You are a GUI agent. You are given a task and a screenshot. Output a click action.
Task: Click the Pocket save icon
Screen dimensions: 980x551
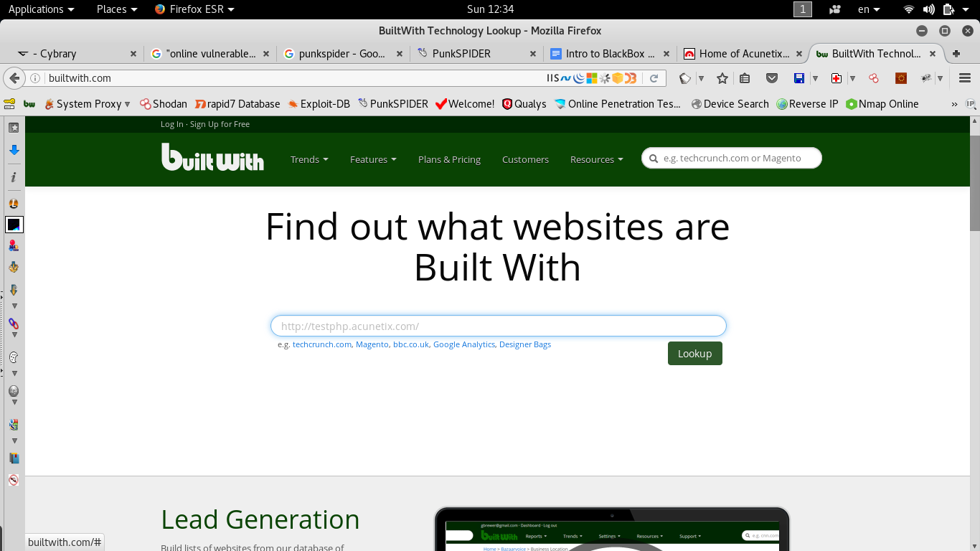(772, 78)
